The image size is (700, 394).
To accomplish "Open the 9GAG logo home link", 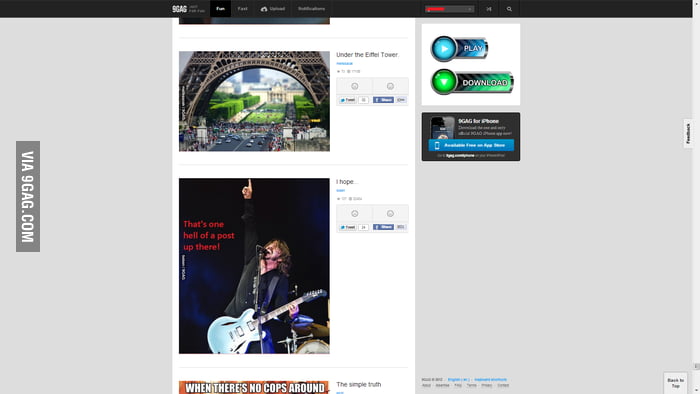I will click(x=179, y=8).
